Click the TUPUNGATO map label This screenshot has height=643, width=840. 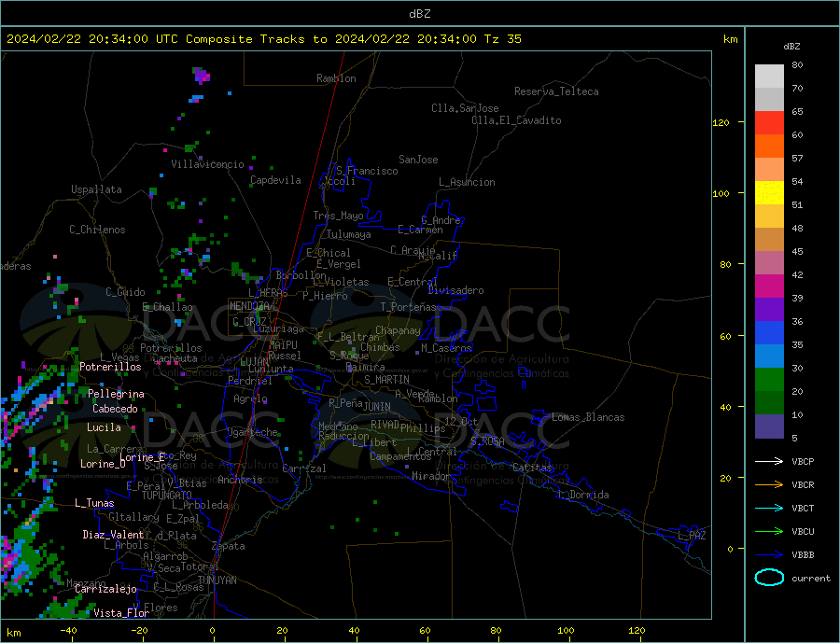(x=167, y=496)
